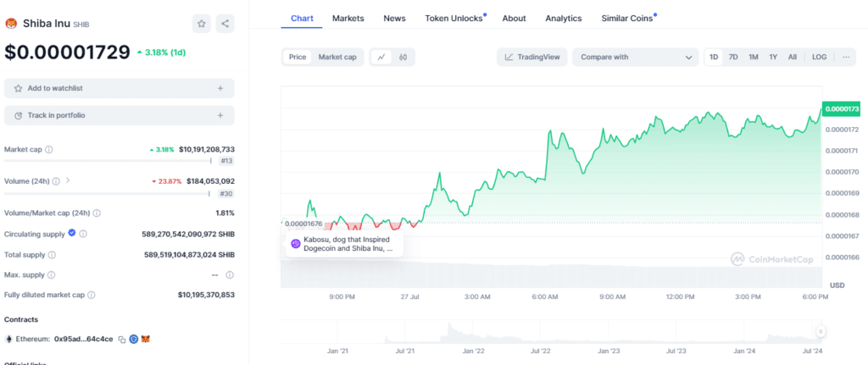Select the line chart icon
The width and height of the screenshot is (868, 365).
[x=381, y=57]
